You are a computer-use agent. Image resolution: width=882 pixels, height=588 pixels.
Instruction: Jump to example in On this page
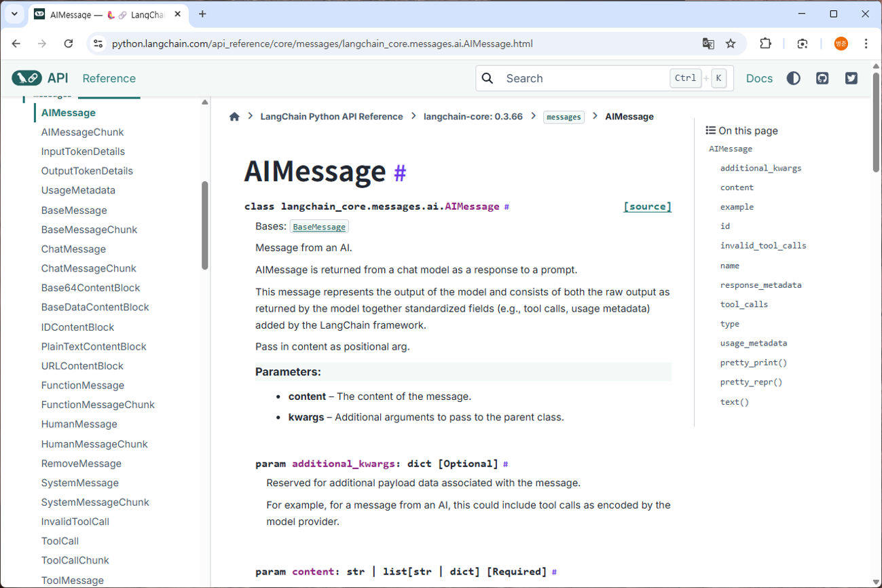coord(737,207)
